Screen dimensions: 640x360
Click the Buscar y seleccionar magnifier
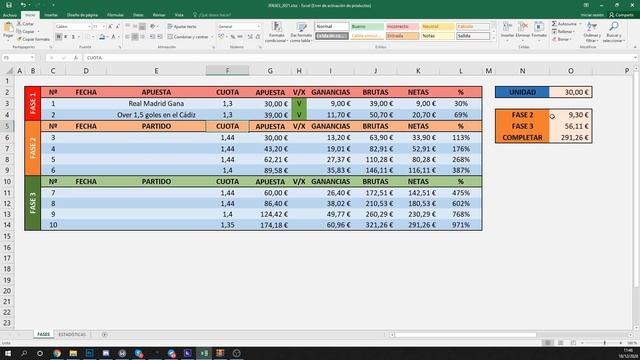[x=613, y=27]
